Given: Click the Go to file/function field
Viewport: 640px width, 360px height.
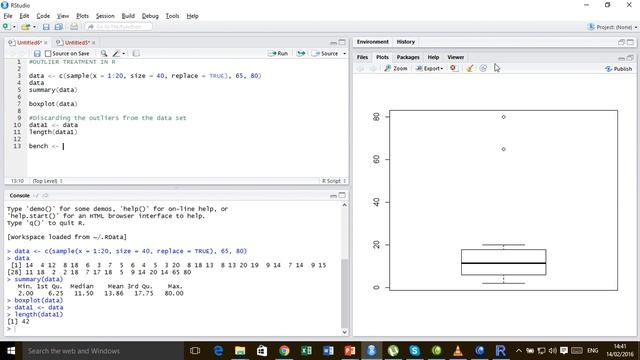Looking at the screenshot, I should click(x=119, y=27).
